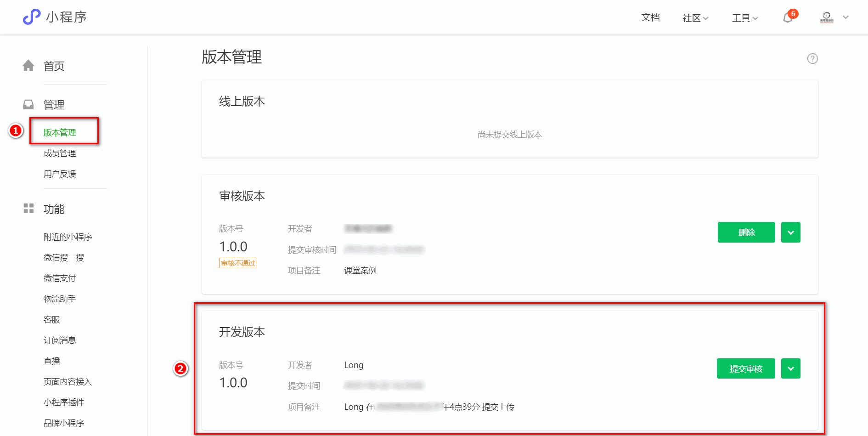Expand the 社区 dropdown menu
This screenshot has height=436, width=868.
(695, 18)
